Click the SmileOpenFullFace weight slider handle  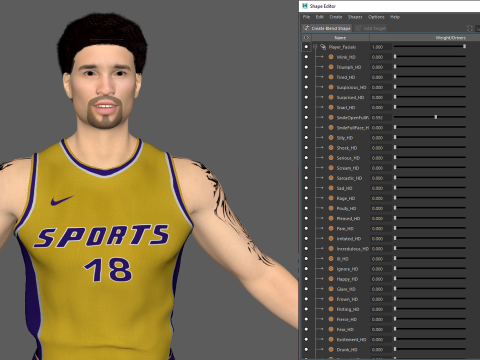pos(436,117)
